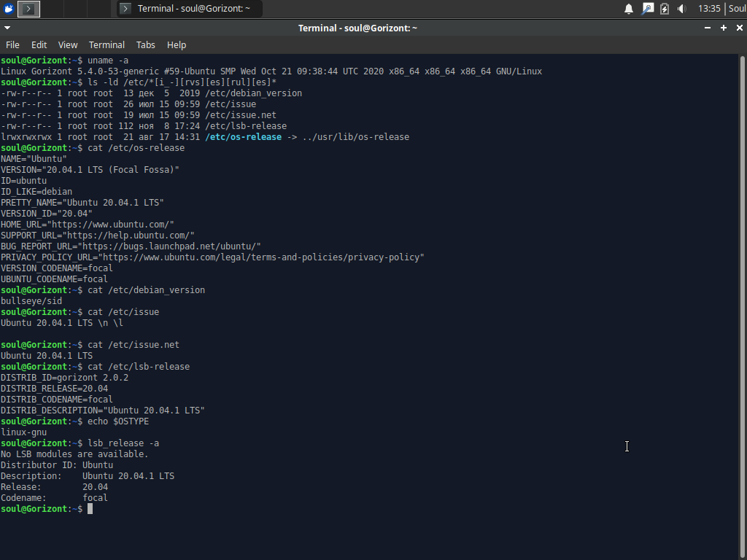Click the 'Distributor ID: Ubuntu' line

(57, 466)
